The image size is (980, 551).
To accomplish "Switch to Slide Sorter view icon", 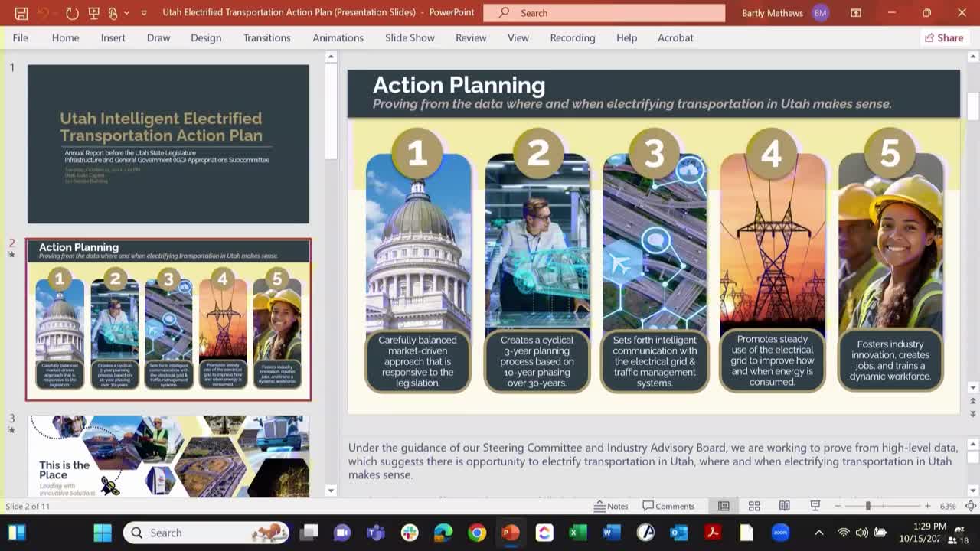I will pyautogui.click(x=754, y=506).
